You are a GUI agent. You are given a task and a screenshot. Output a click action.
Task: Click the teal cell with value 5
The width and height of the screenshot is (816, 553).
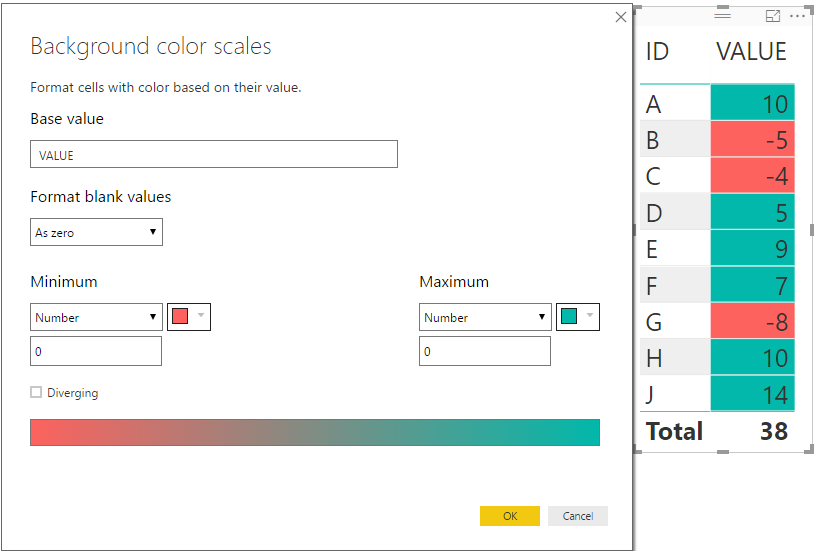point(753,212)
